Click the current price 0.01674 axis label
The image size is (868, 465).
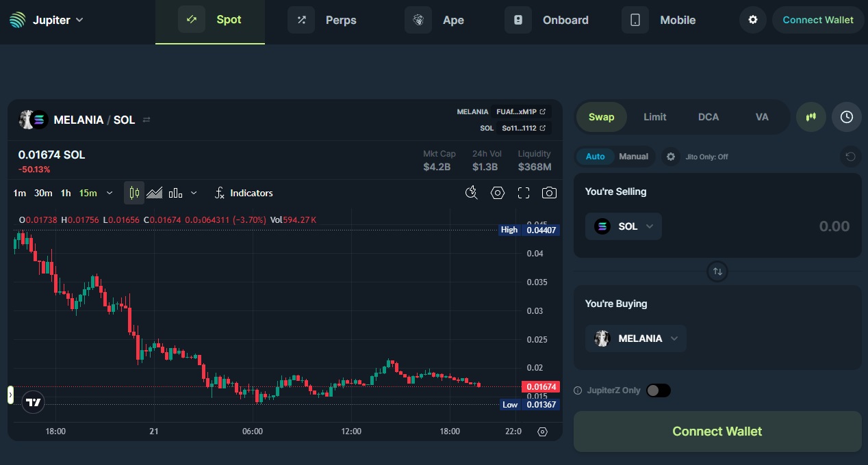click(x=541, y=386)
